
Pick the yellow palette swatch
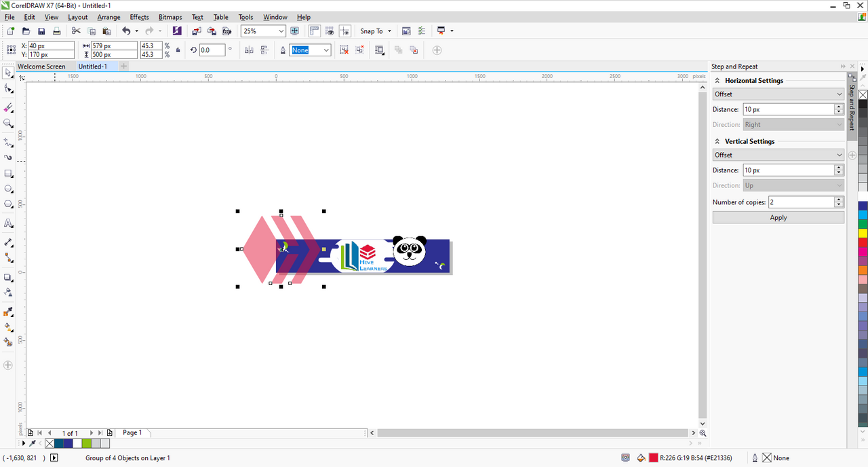863,233
